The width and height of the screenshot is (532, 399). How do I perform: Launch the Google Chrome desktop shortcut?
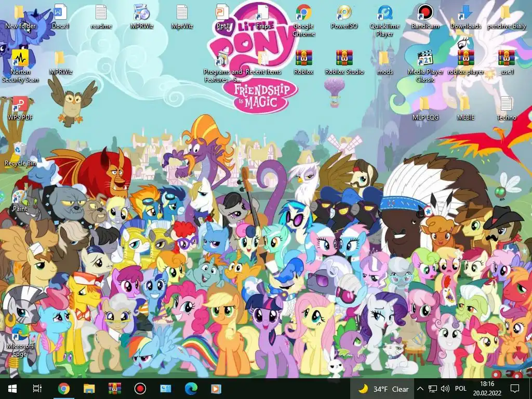(x=303, y=20)
